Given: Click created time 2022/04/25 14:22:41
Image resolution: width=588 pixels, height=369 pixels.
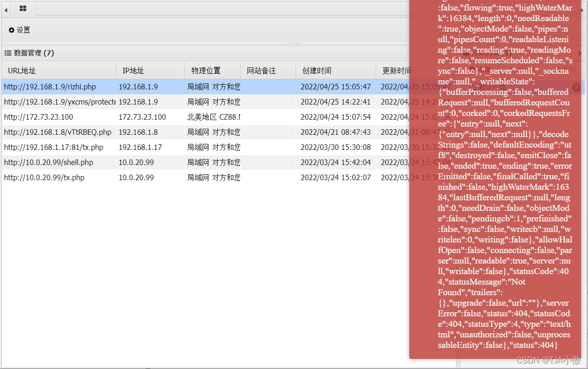Looking at the screenshot, I should click(335, 102).
